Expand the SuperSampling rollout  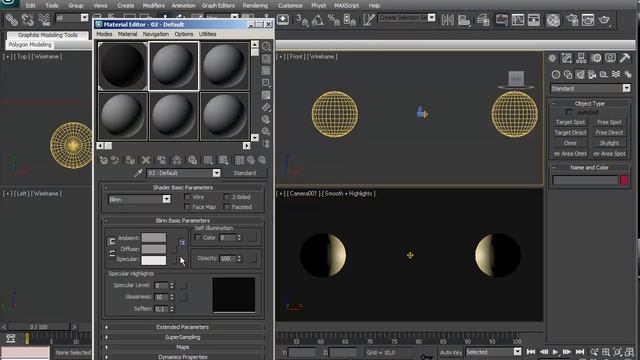[x=182, y=337]
